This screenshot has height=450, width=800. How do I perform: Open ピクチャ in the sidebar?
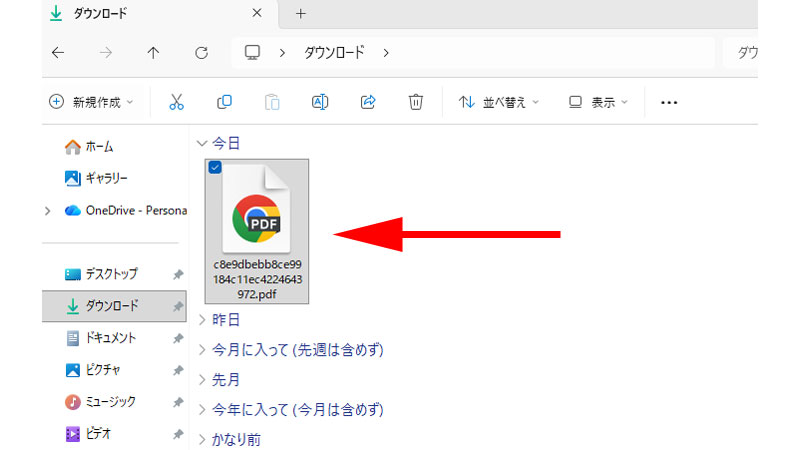pyautogui.click(x=92, y=369)
